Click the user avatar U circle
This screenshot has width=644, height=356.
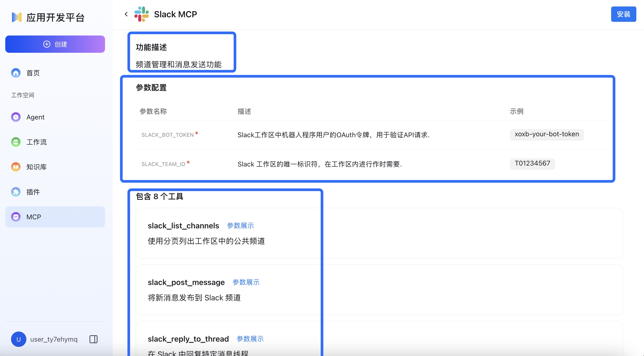[x=18, y=339]
